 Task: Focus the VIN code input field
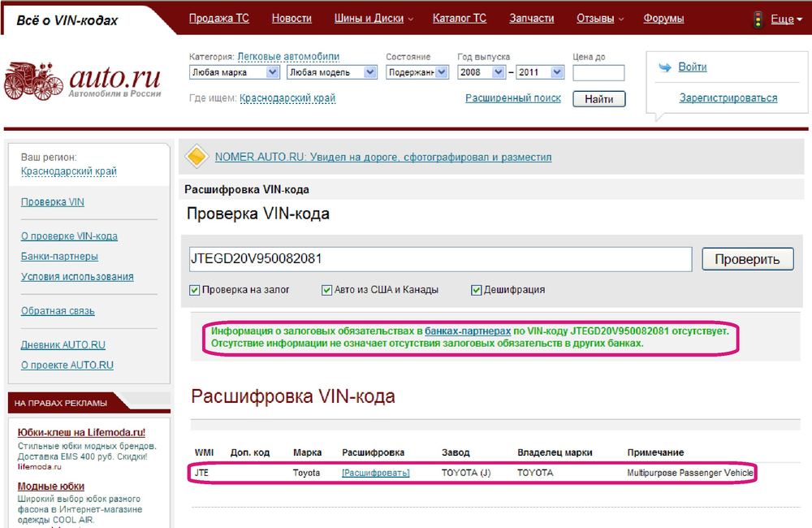441,259
